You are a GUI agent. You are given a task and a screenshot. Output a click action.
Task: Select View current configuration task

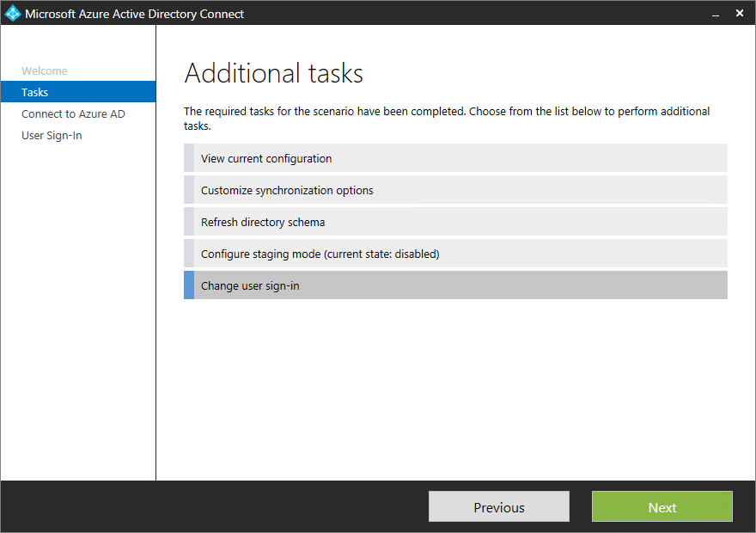[x=455, y=158]
